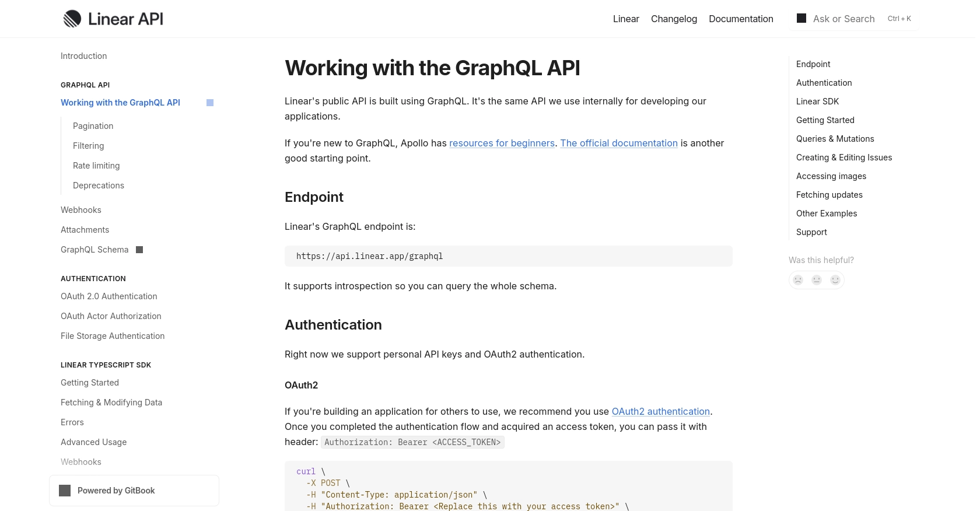Click the Endpoint section heading
Viewport: 980px width, 511px height.
(x=314, y=197)
